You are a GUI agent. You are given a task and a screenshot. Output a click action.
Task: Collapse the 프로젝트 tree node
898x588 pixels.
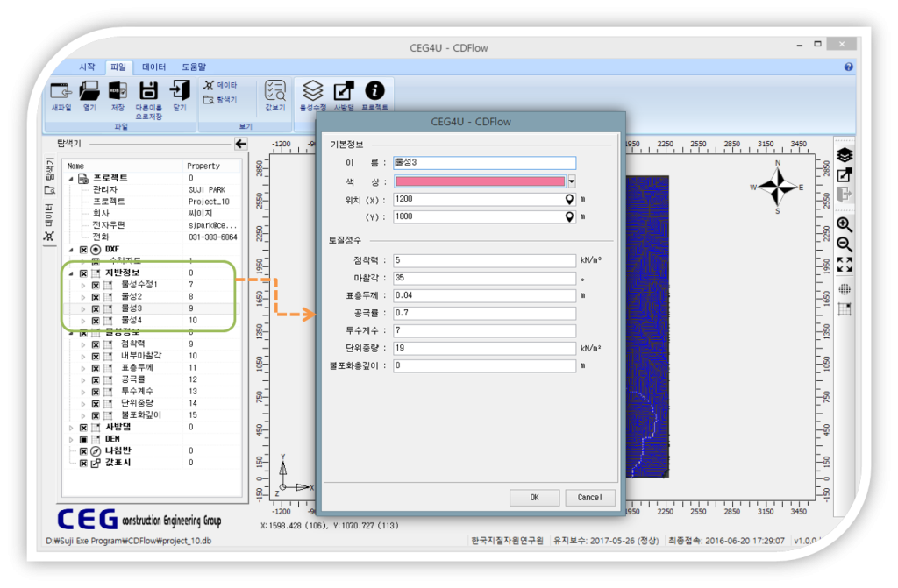pos(72,179)
